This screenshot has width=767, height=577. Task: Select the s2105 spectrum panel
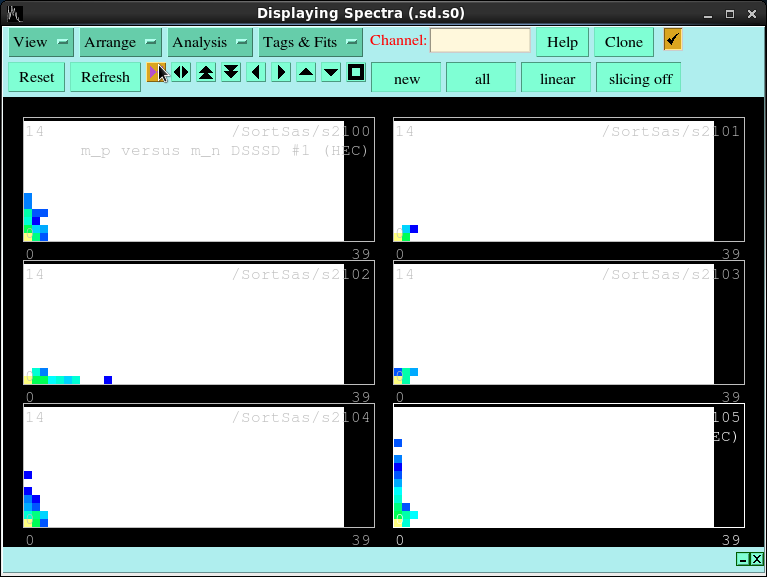point(569,466)
